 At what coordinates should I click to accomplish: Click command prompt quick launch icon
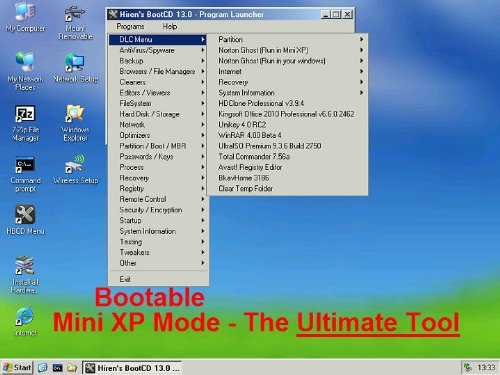pyautogui.click(x=57, y=368)
